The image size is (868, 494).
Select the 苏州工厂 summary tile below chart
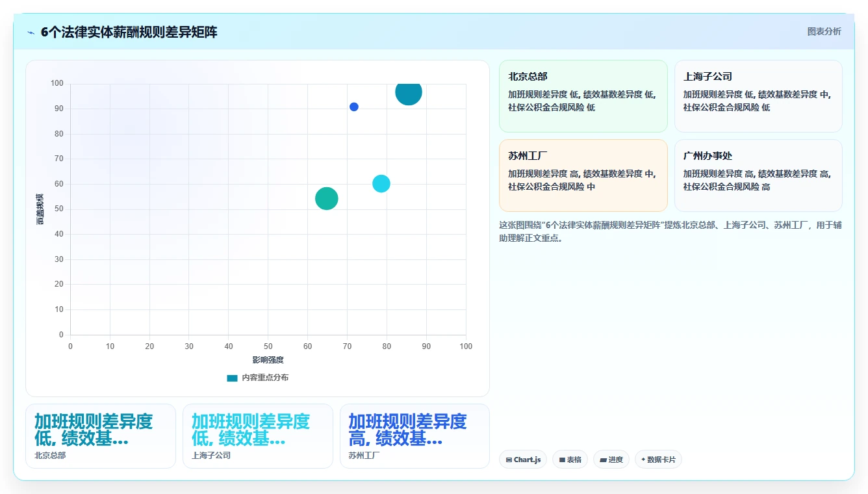(x=415, y=436)
